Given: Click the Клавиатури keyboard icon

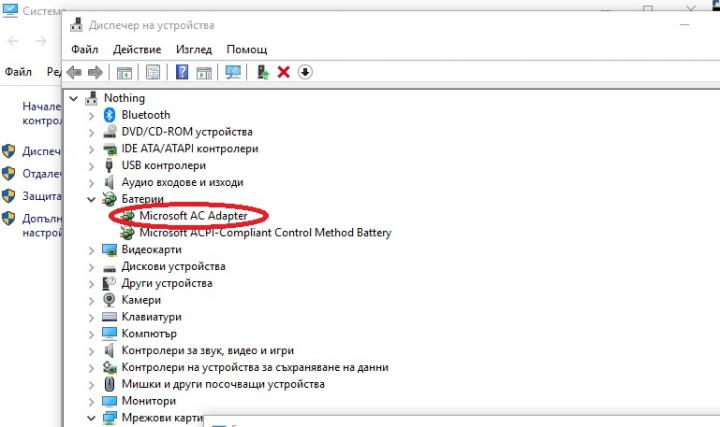Looking at the screenshot, I should pyautogui.click(x=109, y=317).
